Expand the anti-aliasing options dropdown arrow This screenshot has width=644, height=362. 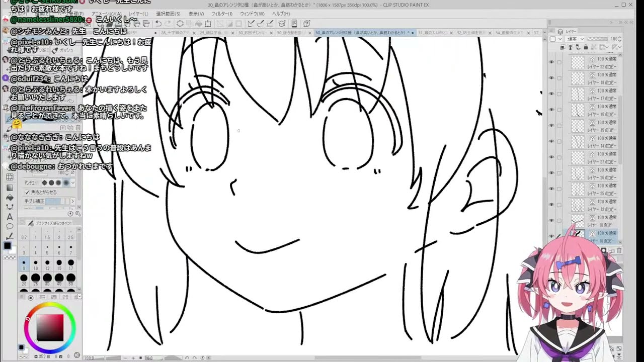(x=73, y=183)
